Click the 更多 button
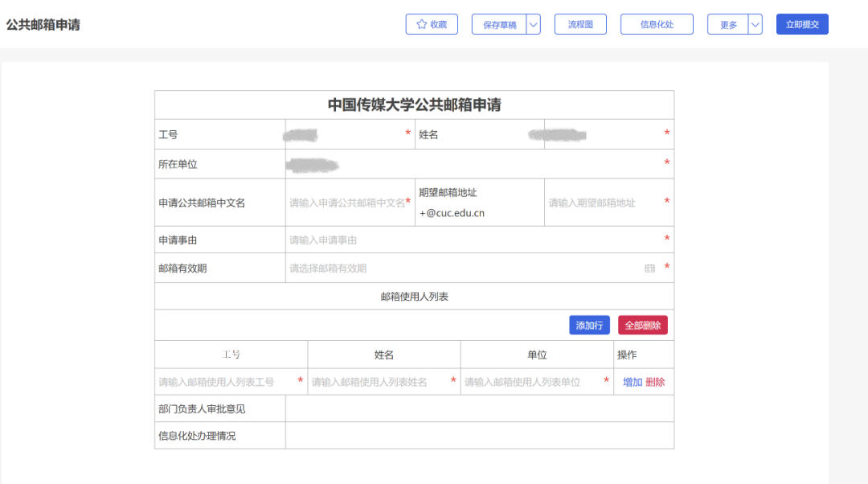 click(728, 24)
